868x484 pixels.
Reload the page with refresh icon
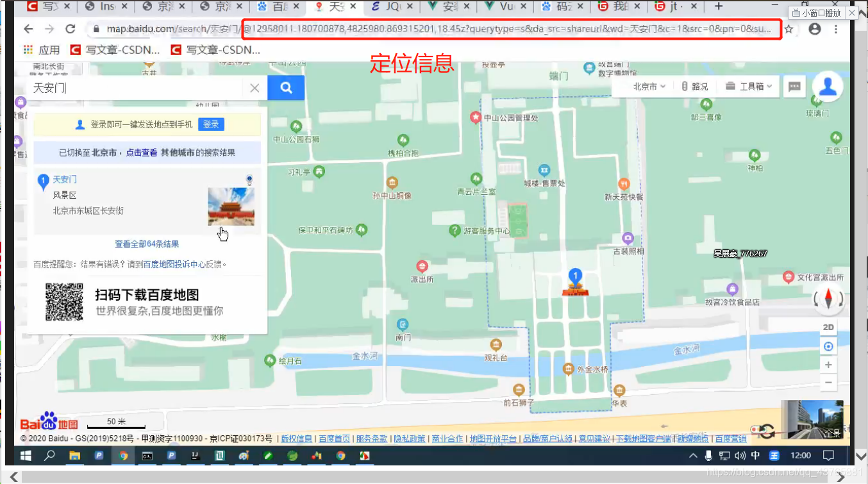(71, 29)
